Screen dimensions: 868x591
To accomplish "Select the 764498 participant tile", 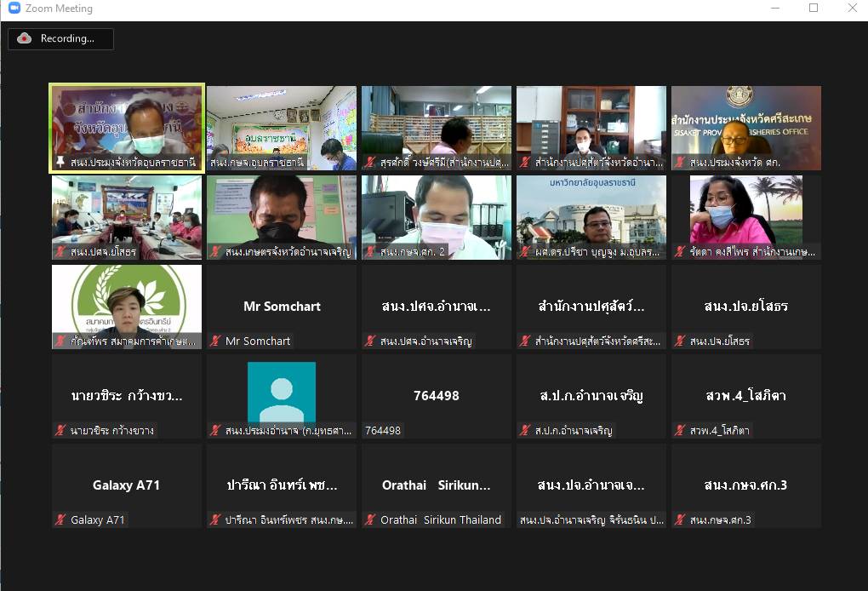I will pyautogui.click(x=436, y=395).
